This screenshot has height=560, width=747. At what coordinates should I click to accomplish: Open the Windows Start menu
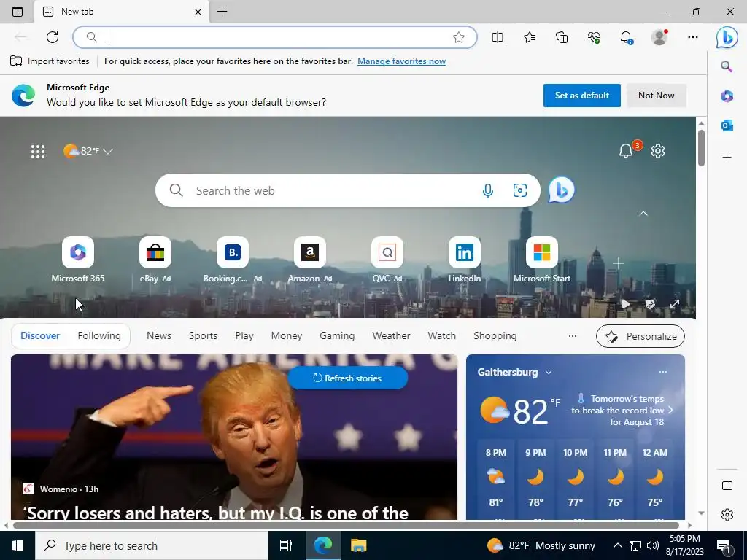[x=18, y=545]
